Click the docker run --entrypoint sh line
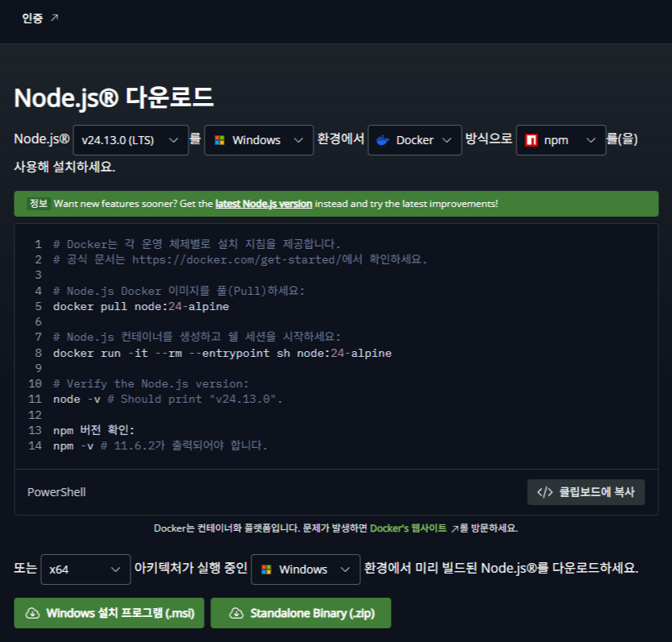This screenshot has width=672, height=642. click(x=222, y=353)
